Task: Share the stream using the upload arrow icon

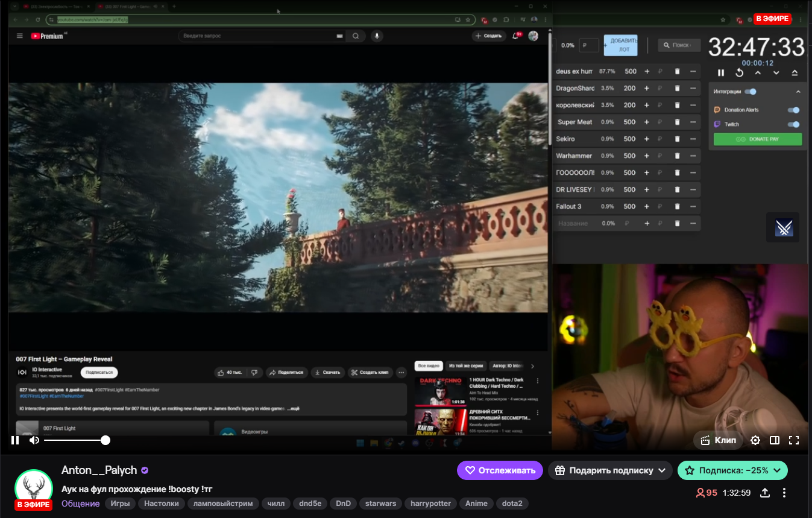Action: pyautogui.click(x=765, y=493)
